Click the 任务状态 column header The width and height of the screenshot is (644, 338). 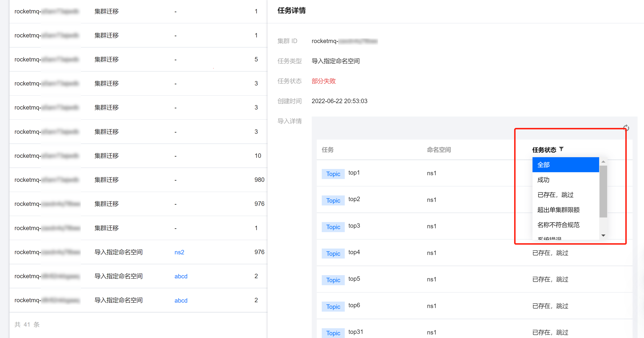[544, 150]
